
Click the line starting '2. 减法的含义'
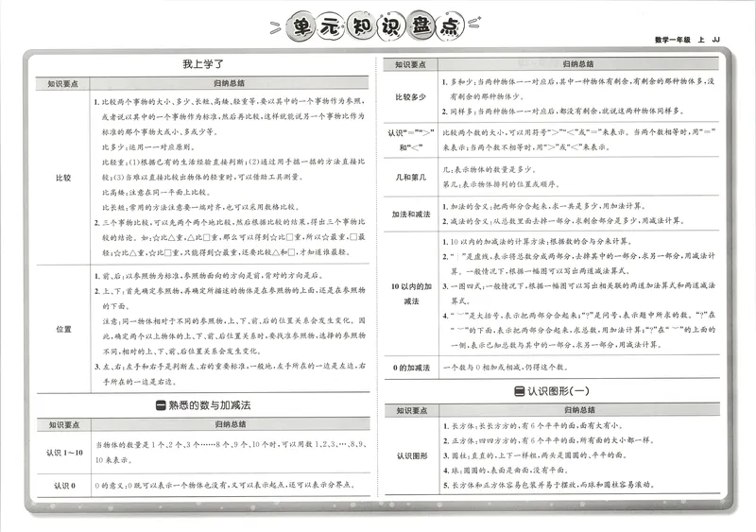[x=563, y=221]
